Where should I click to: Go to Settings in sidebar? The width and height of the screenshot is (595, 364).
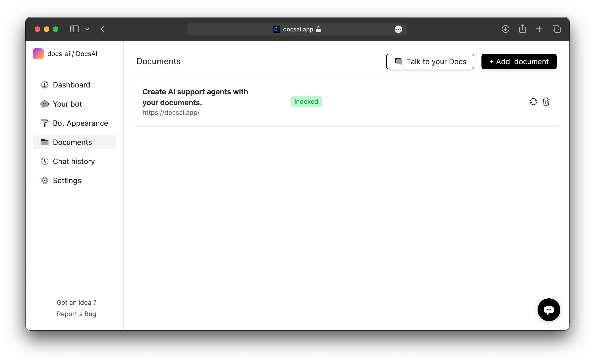67,180
